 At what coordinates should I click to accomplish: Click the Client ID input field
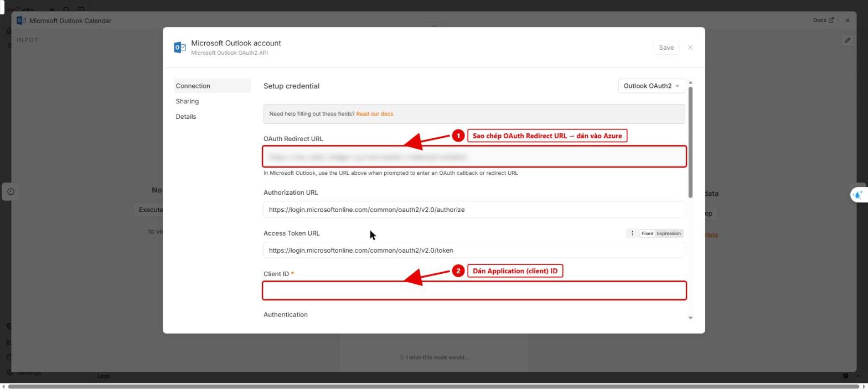tap(474, 290)
